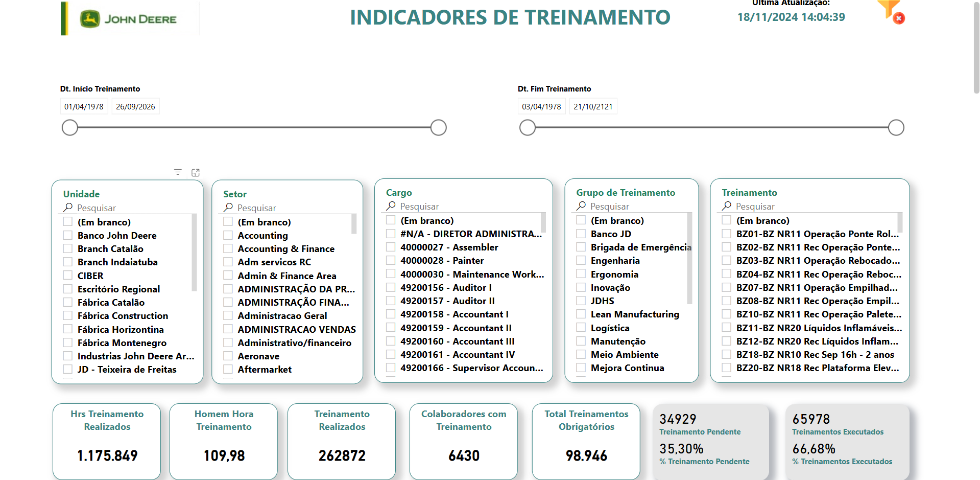Check the Banco John Deere unit checkbox
This screenshot has width=980, height=480.
pos(67,235)
